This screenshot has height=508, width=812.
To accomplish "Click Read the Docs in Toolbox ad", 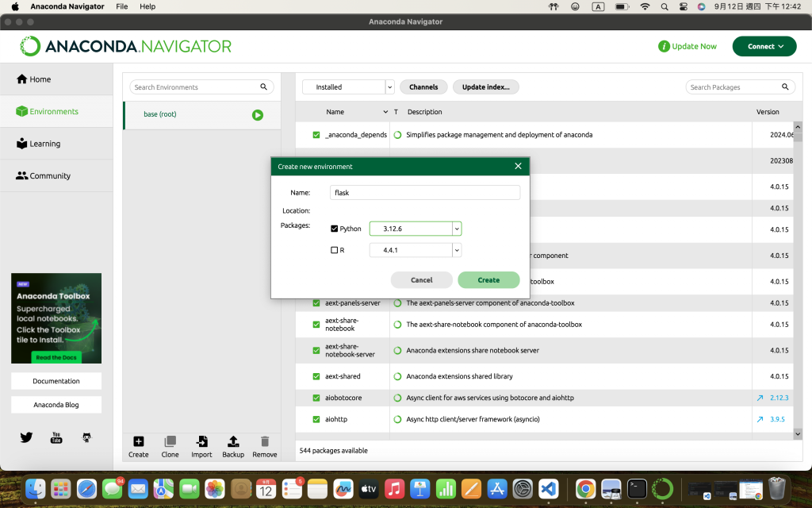I will point(56,357).
